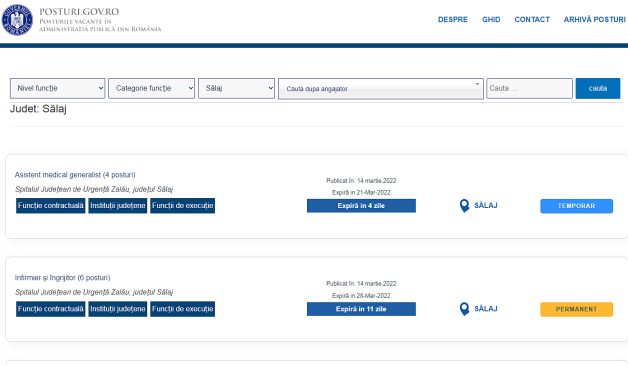Click the POSTURI.GOV.RO site title
This screenshot has height=365, width=628.
[79, 12]
